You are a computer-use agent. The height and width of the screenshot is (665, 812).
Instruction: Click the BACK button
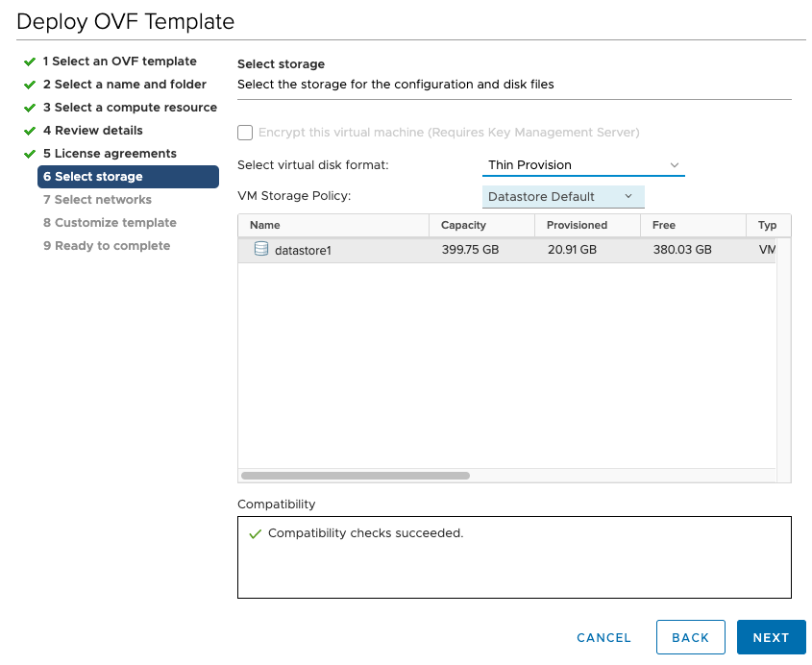point(690,637)
